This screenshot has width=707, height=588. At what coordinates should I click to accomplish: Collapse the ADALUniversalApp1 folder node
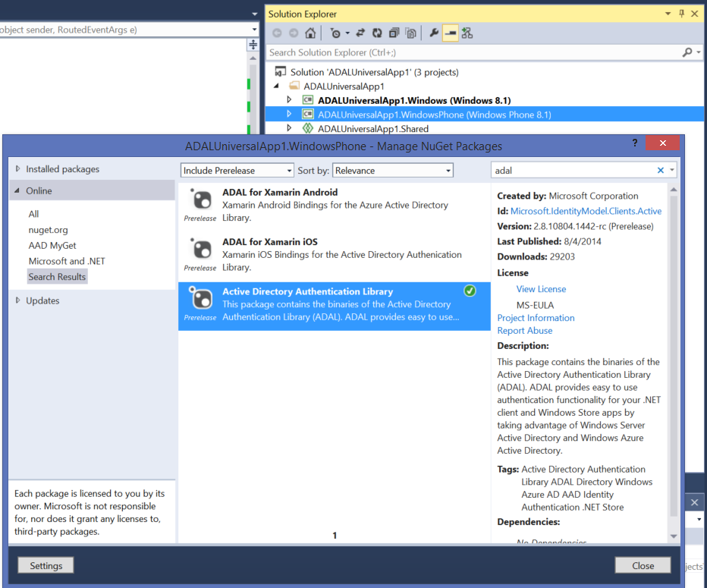click(277, 86)
